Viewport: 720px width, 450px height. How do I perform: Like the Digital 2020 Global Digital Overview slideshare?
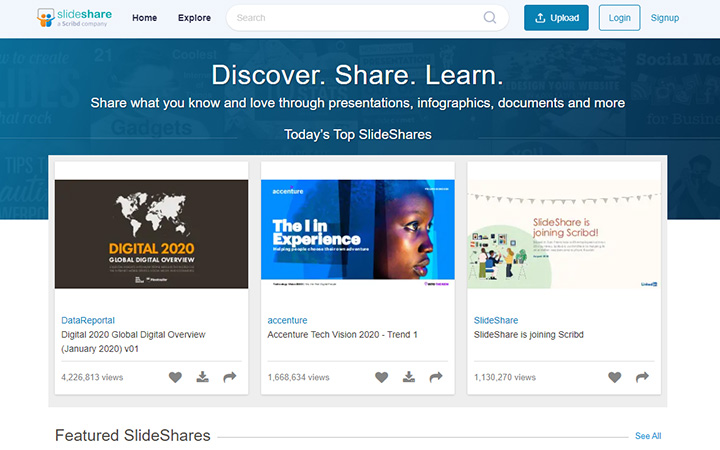pos(175,377)
